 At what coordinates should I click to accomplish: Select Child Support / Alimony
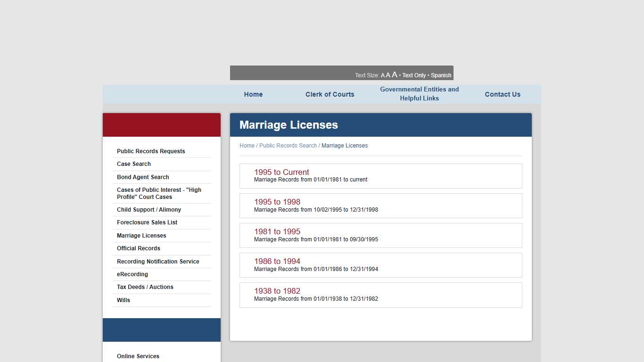click(149, 210)
